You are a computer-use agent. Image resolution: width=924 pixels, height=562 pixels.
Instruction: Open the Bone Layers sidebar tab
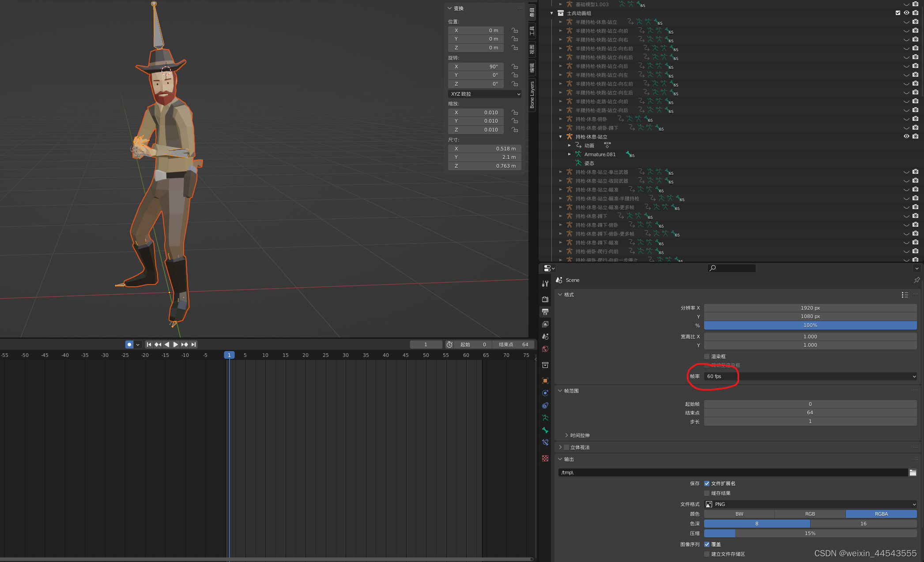[532, 95]
